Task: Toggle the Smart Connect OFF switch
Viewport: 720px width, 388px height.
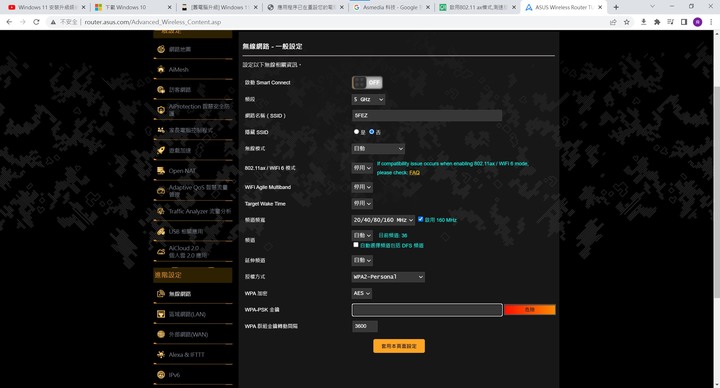Action: coord(367,83)
